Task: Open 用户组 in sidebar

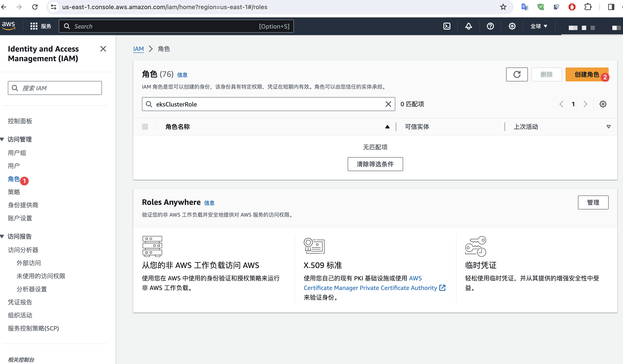Action: point(17,153)
